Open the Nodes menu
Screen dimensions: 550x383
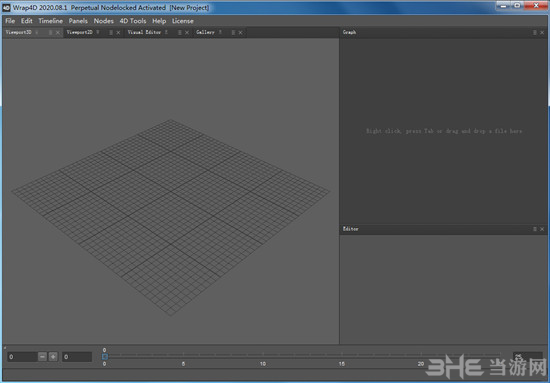103,21
